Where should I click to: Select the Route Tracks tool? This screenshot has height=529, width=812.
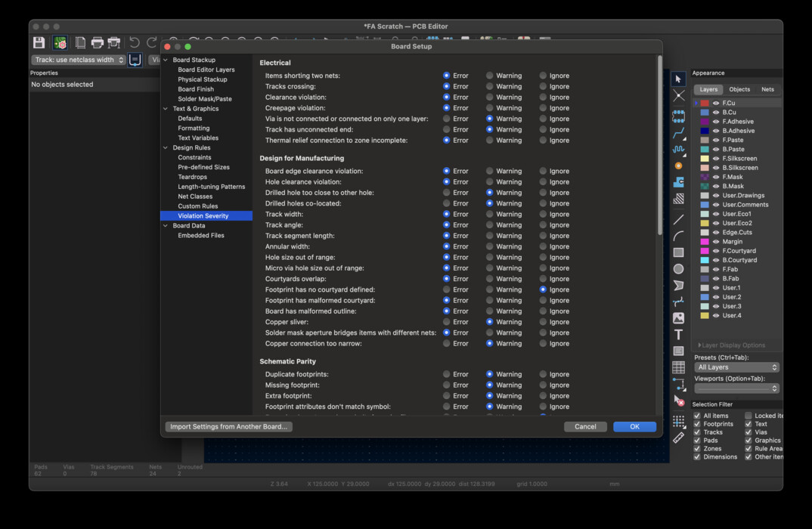tap(678, 134)
